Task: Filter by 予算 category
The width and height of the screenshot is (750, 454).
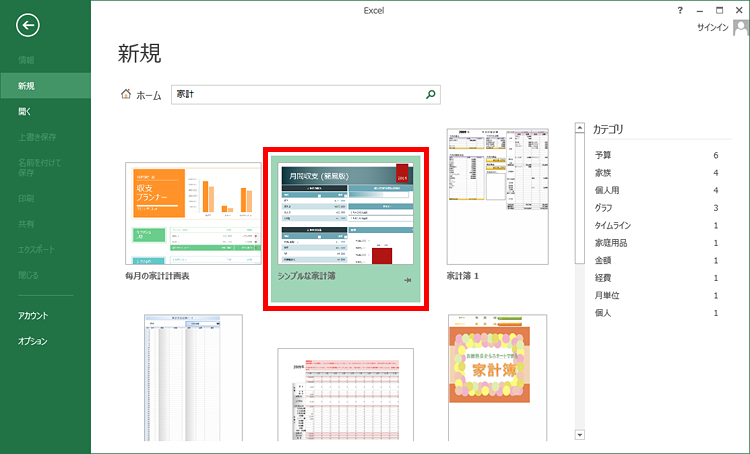Action: coord(604,156)
